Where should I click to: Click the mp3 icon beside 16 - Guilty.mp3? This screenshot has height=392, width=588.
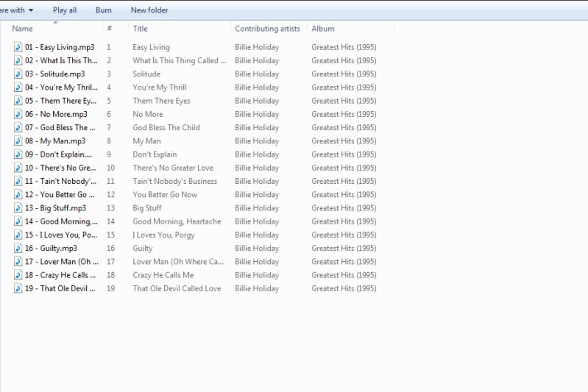[x=18, y=248]
